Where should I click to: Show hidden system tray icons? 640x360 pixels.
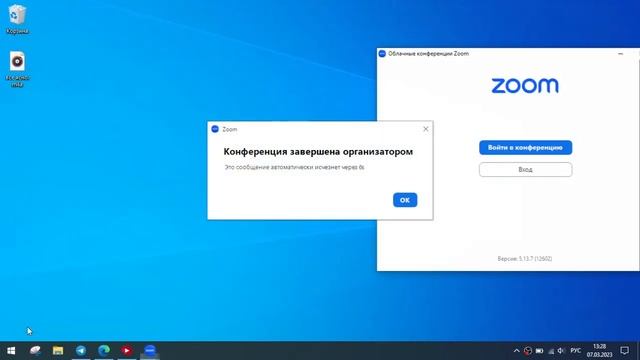pyautogui.click(x=516, y=351)
